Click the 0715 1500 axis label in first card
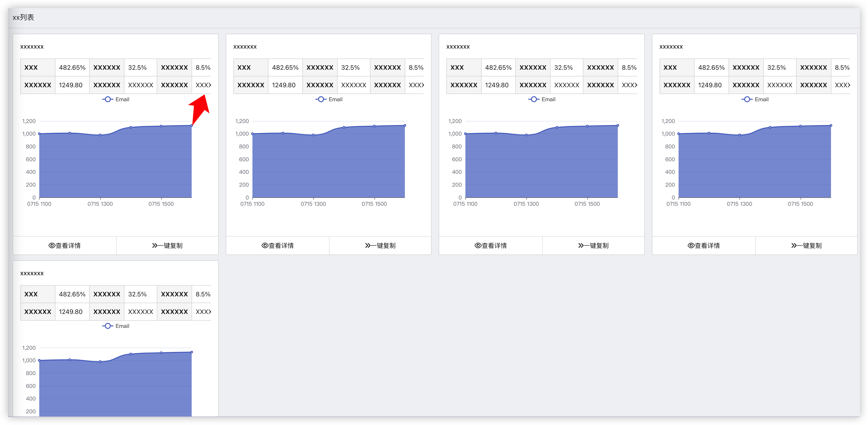Image resolution: width=868 pixels, height=425 pixels. pyautogui.click(x=161, y=204)
